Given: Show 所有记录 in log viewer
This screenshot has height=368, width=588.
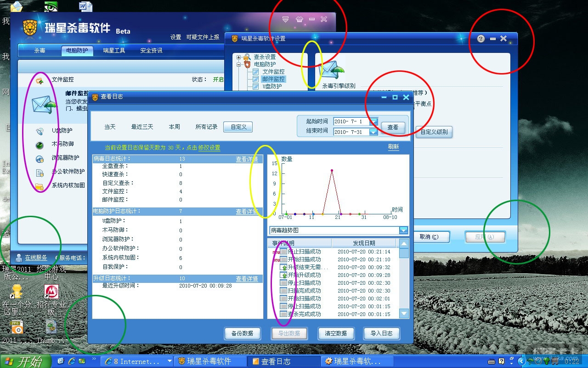Looking at the screenshot, I should pyautogui.click(x=206, y=127).
